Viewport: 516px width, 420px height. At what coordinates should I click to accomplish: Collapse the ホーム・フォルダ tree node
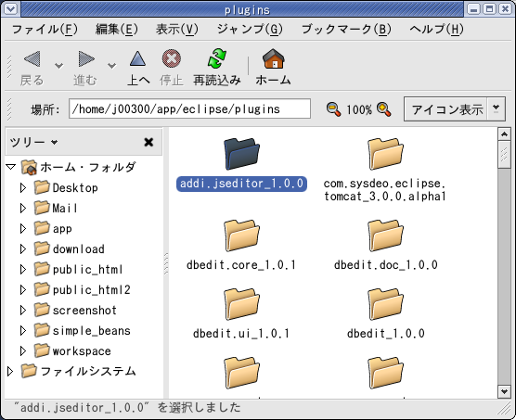(x=11, y=167)
